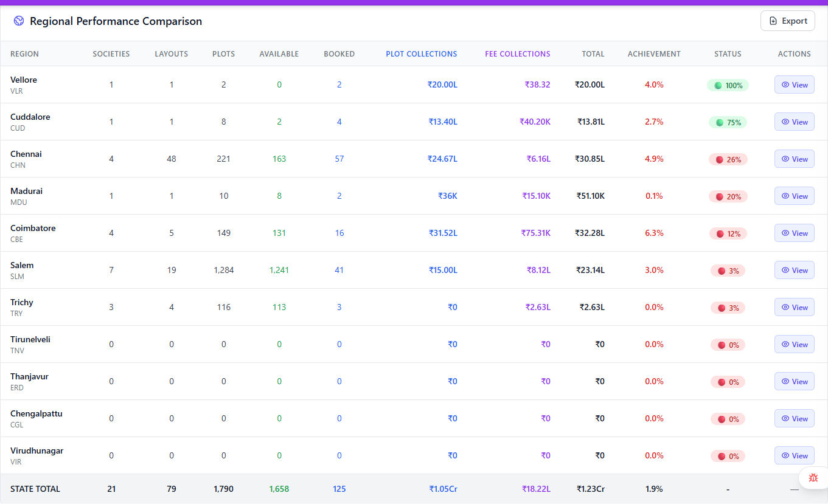Viewport: 828px width, 504px height.
Task: Click the Salem 3% status badge
Action: pos(728,271)
